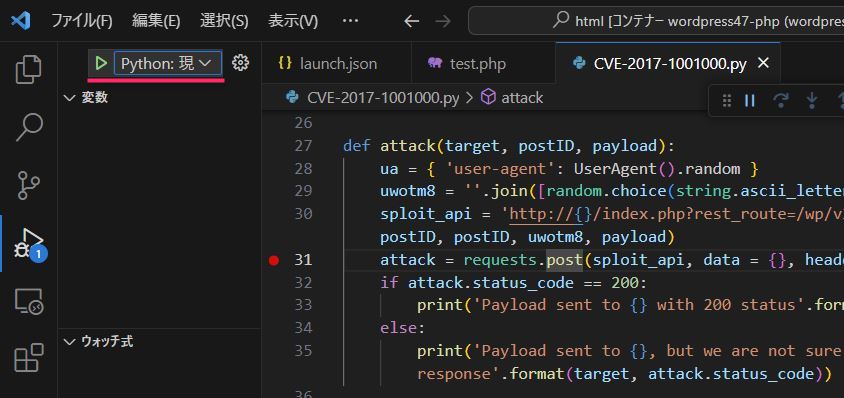Click the VS Code logo icon
This screenshot has height=398, width=844.
click(x=21, y=21)
